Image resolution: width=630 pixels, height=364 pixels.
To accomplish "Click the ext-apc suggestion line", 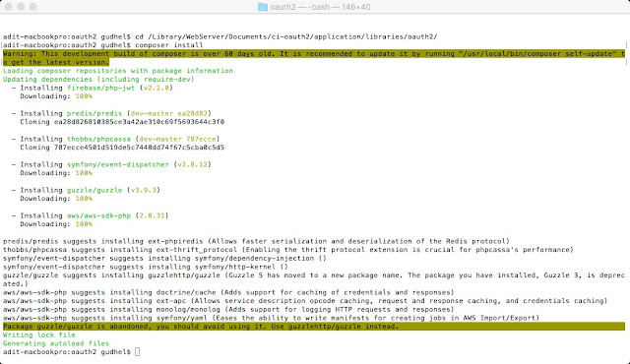I will coord(305,301).
